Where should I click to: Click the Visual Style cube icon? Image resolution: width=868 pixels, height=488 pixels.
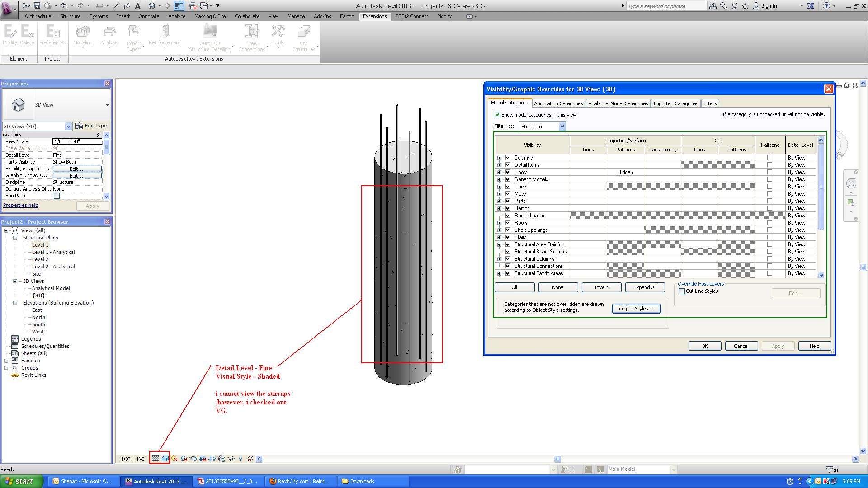165,459
